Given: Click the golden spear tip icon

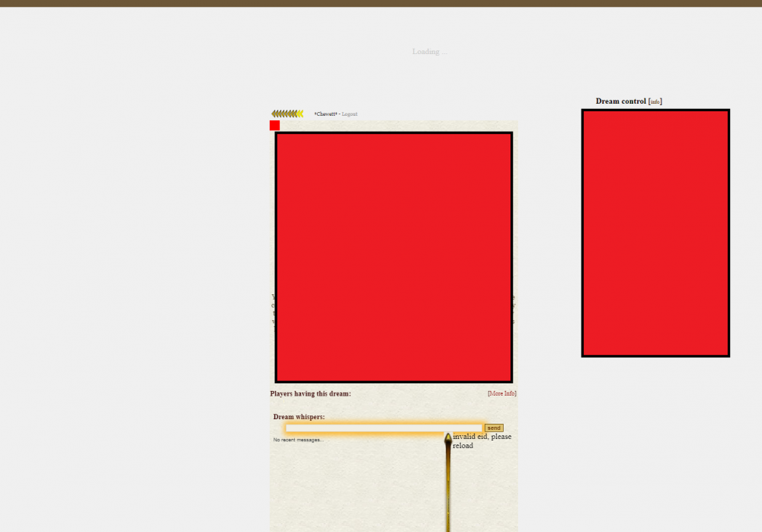Looking at the screenshot, I should 448,437.
